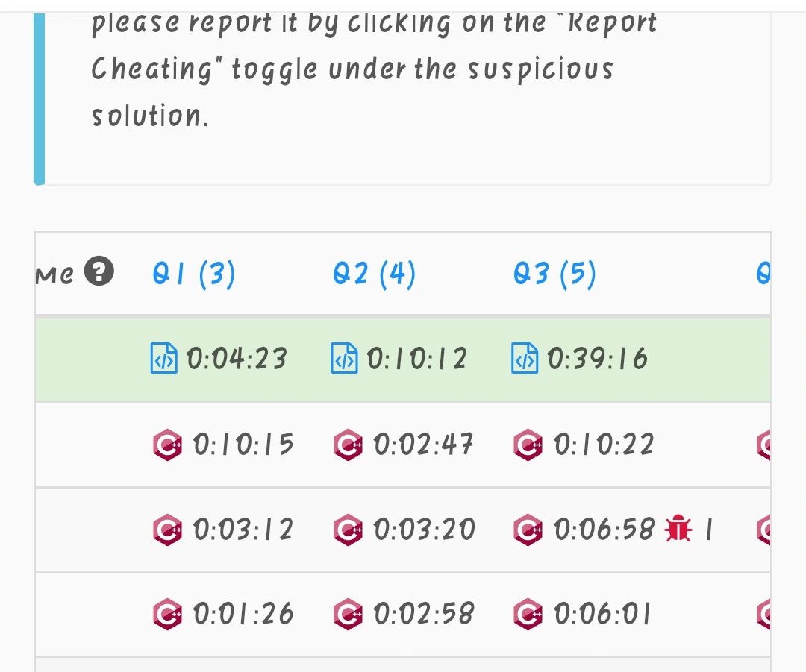Open the Q3 (5) column link
Screen dimensions: 806x672
click(x=554, y=273)
